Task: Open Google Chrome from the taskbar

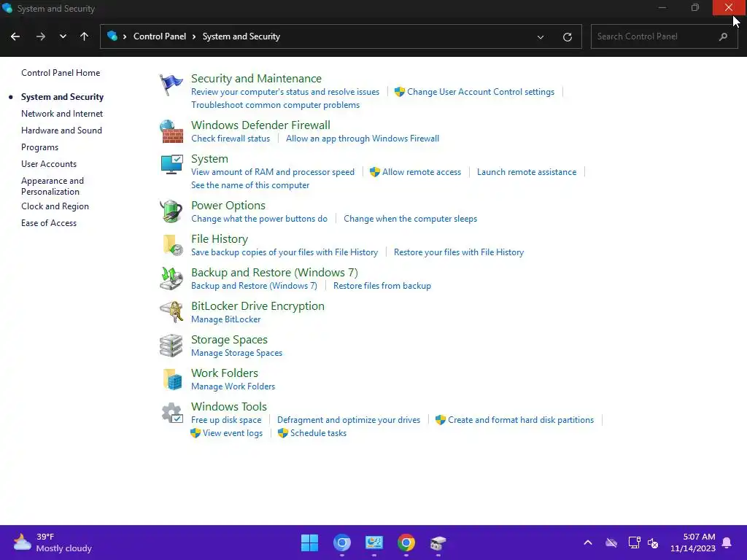Action: 406,542
